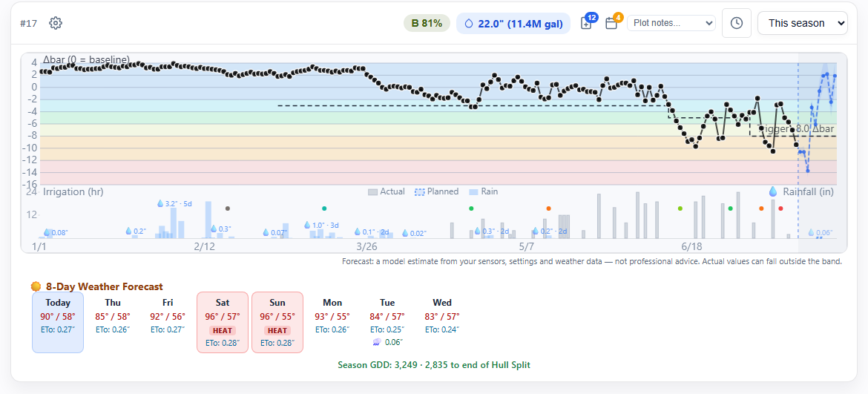
Task: Click the 0.07" rain label
Action: [x=274, y=233]
